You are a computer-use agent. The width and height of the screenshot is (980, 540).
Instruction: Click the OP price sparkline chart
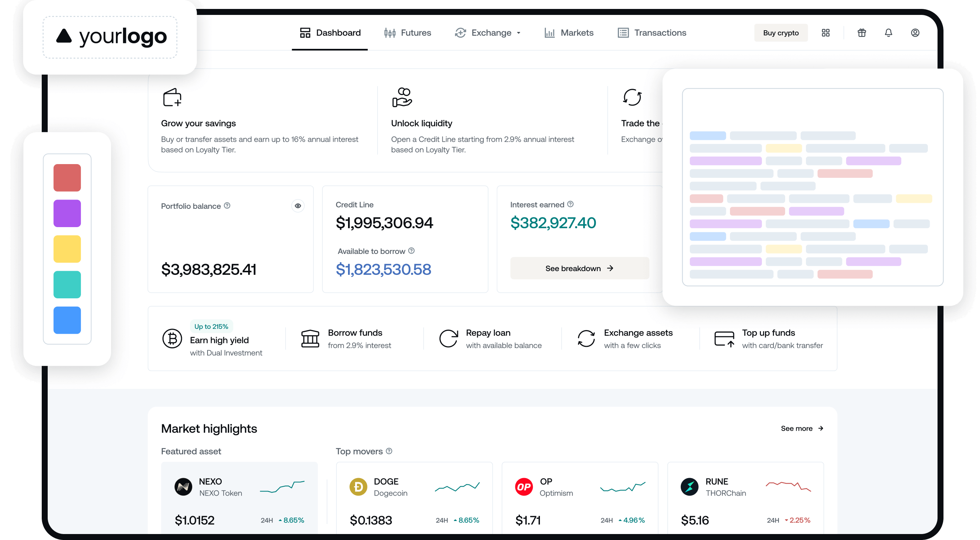click(x=623, y=486)
